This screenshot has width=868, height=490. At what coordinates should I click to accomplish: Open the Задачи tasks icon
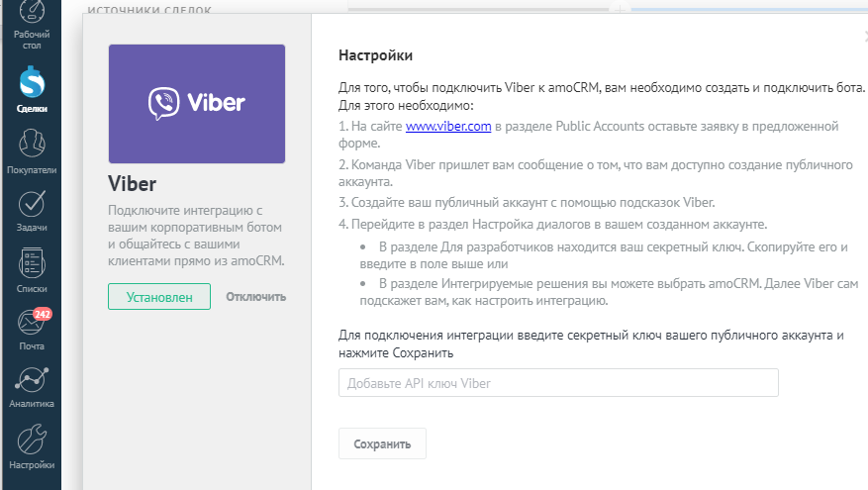[32, 212]
